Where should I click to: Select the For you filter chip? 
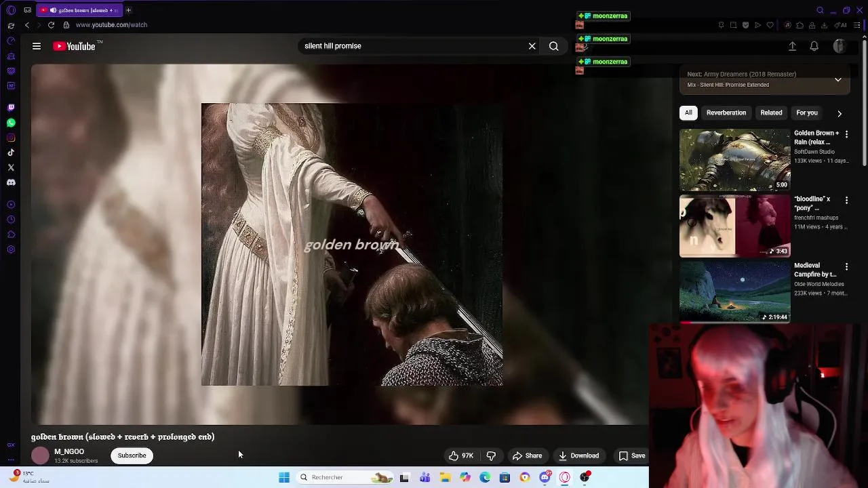(x=807, y=113)
